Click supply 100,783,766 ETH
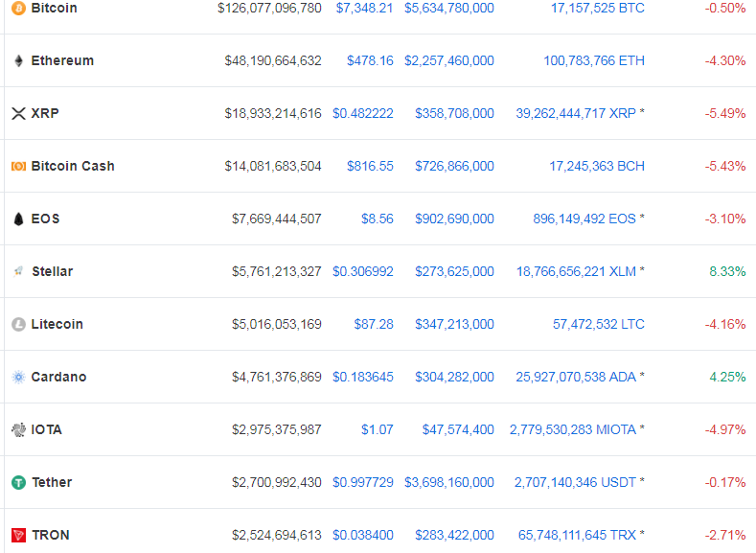The height and width of the screenshot is (553, 756). click(x=594, y=60)
